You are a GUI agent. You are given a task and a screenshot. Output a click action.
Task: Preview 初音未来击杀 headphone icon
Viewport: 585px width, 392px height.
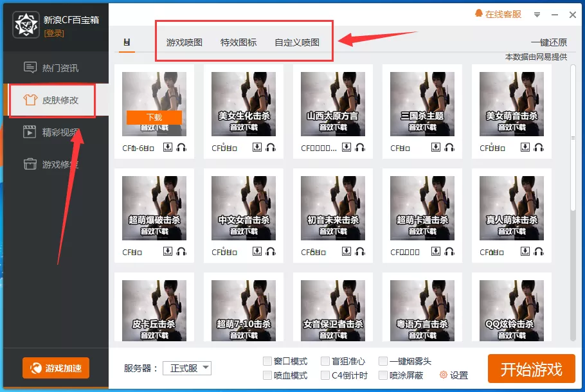coord(360,251)
